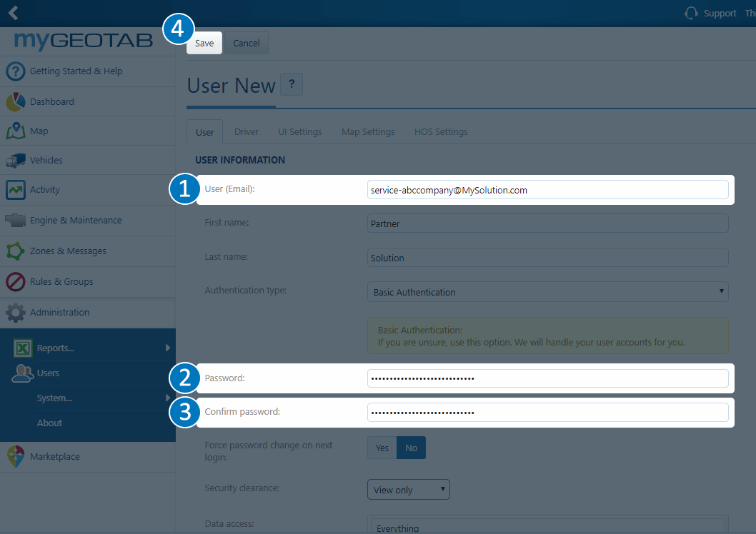
Task: Set force password change to Yes
Action: click(382, 448)
